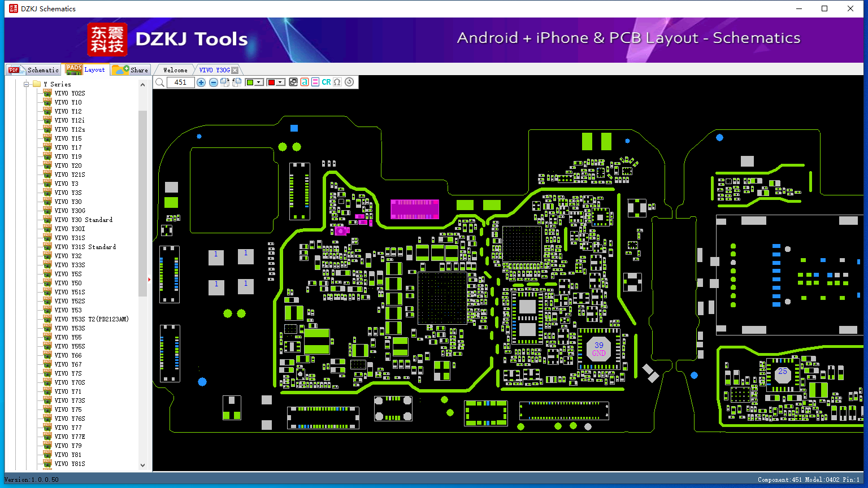Image resolution: width=868 pixels, height=488 pixels.
Task: Click the down arrow of the model list scrollbar
Action: click(x=142, y=465)
